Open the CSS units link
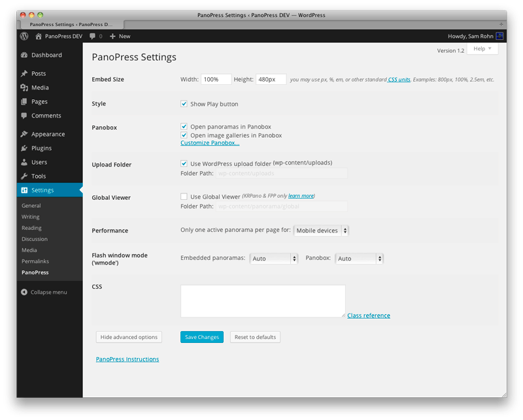This screenshot has width=523, height=420. coord(399,79)
